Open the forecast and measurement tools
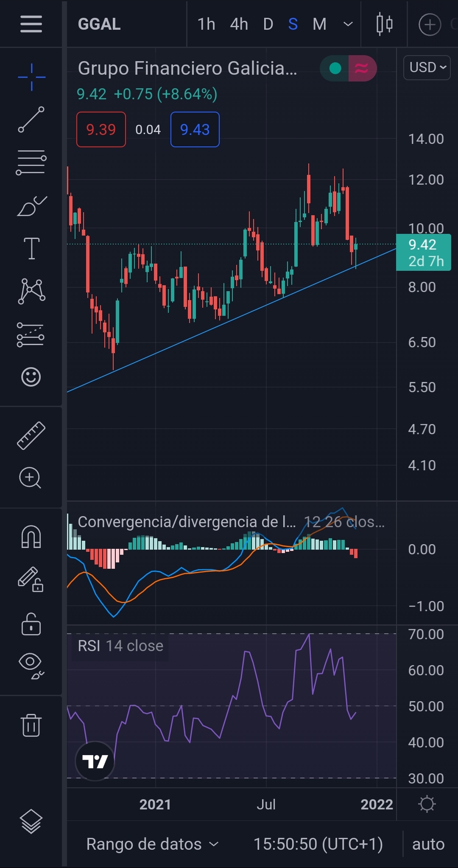Viewport: 458px width, 868px height. (x=31, y=334)
